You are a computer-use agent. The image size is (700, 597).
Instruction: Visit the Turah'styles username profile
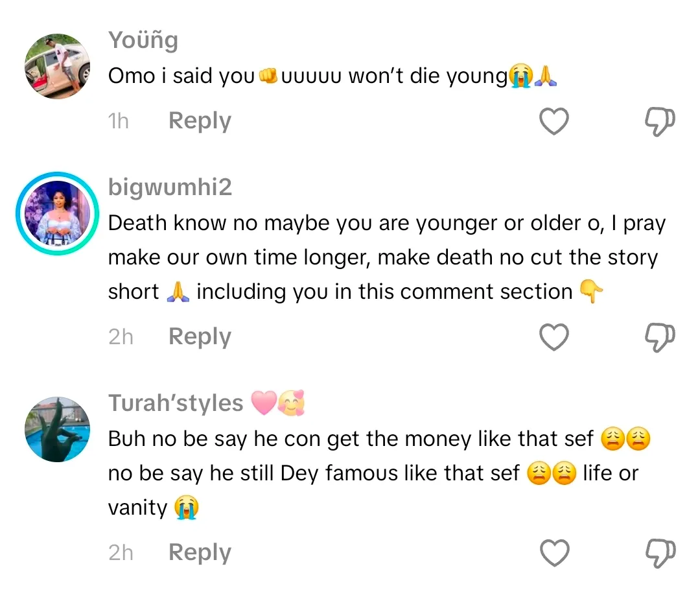pyautogui.click(x=175, y=403)
